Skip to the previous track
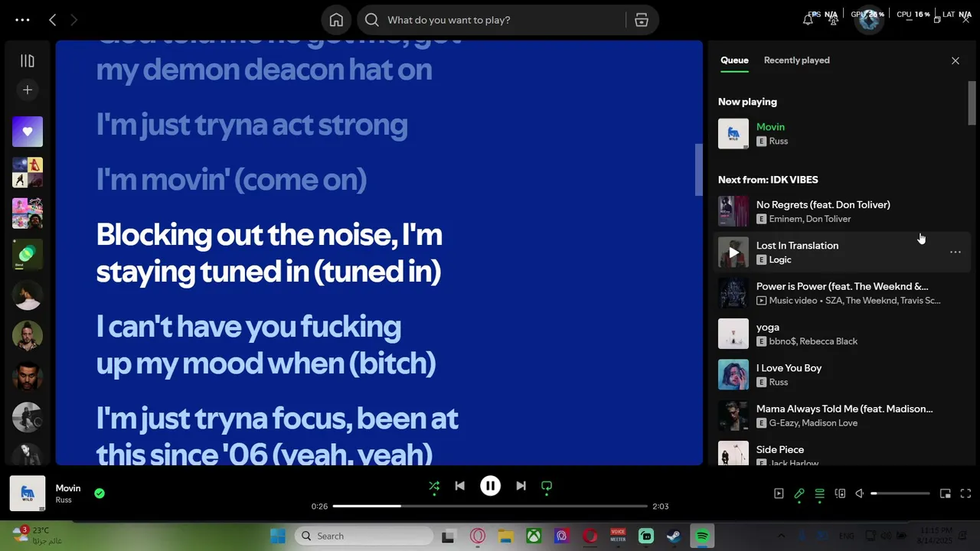 pyautogui.click(x=459, y=486)
